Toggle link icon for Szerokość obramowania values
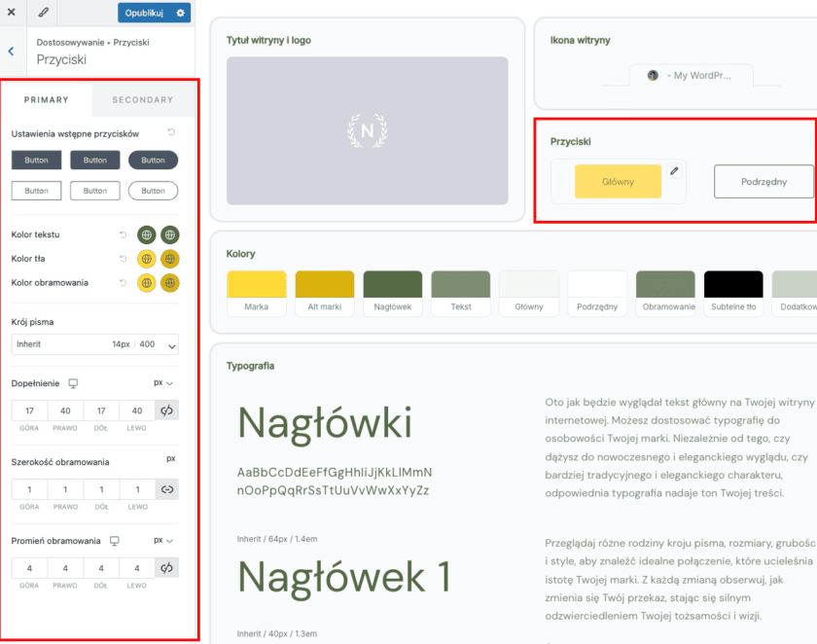The width and height of the screenshot is (817, 644). coord(166,489)
